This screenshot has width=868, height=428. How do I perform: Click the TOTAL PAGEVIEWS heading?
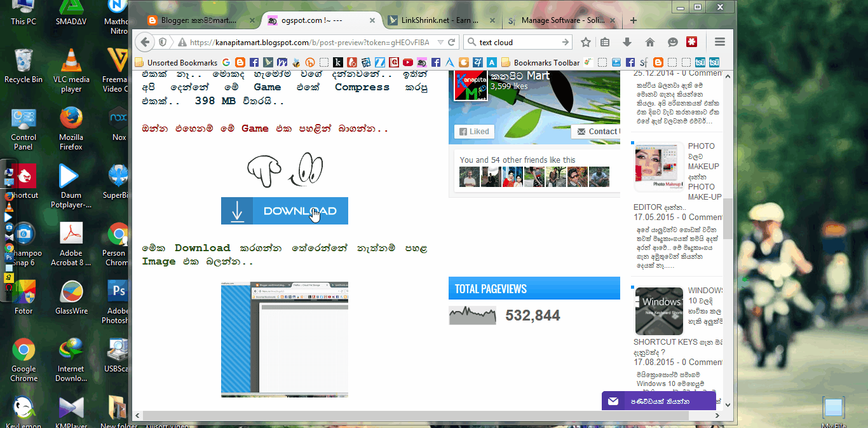pos(491,289)
